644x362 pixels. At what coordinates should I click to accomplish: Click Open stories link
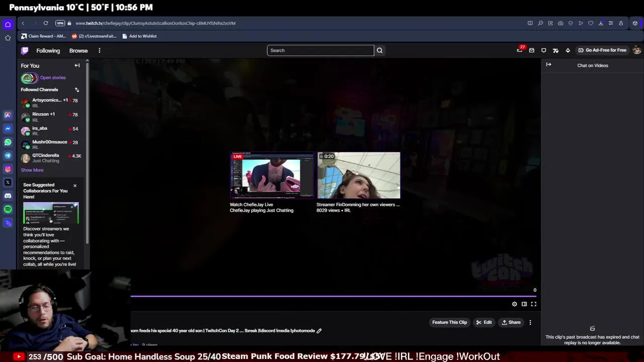pyautogui.click(x=53, y=78)
